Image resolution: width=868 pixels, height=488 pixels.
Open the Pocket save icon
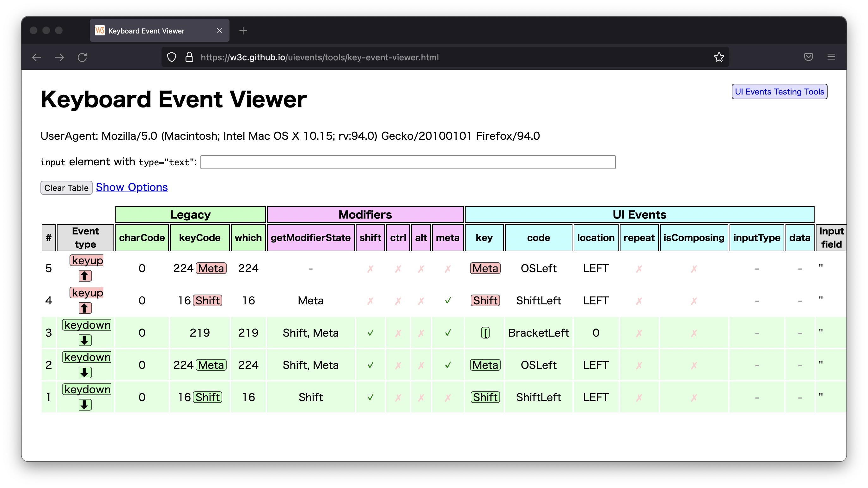(x=808, y=57)
